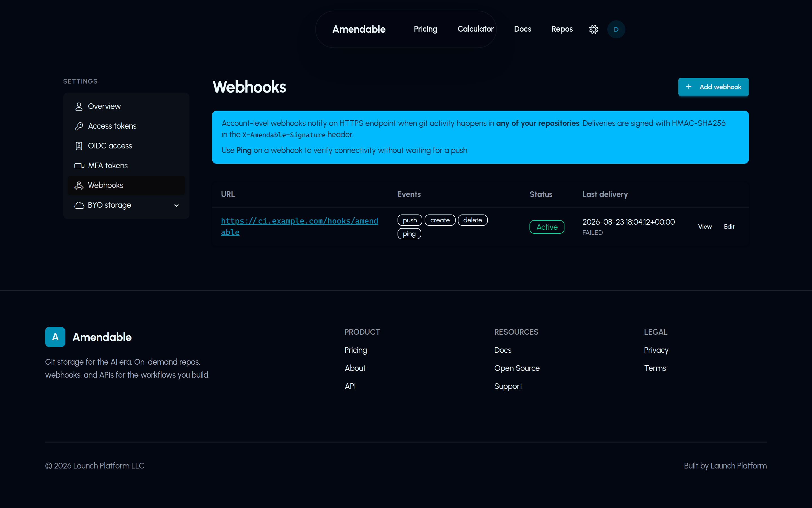Open footer Terms link

click(655, 368)
